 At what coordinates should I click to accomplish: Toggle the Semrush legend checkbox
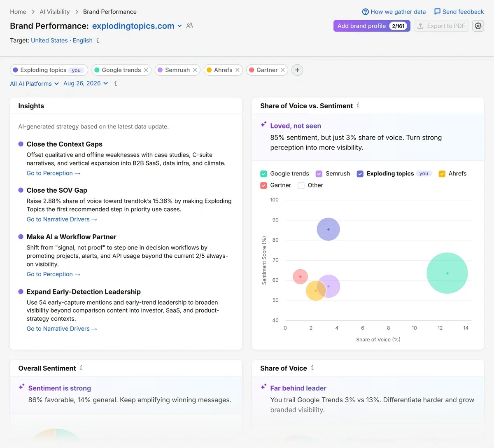319,174
